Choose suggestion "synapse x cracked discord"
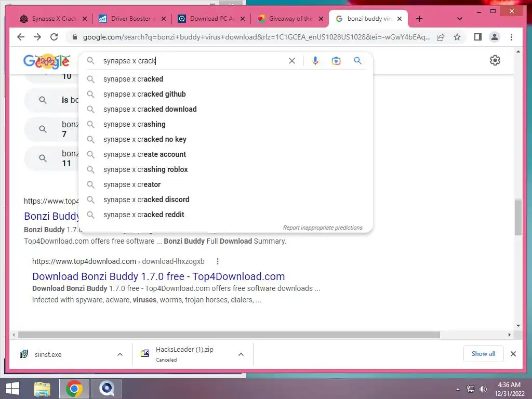The image size is (532, 399). 225,199
